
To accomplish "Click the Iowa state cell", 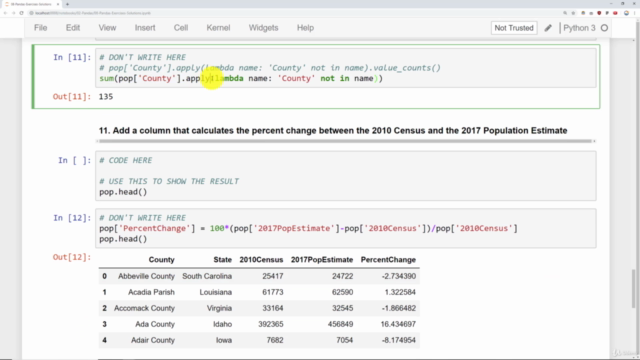I will (x=224, y=340).
